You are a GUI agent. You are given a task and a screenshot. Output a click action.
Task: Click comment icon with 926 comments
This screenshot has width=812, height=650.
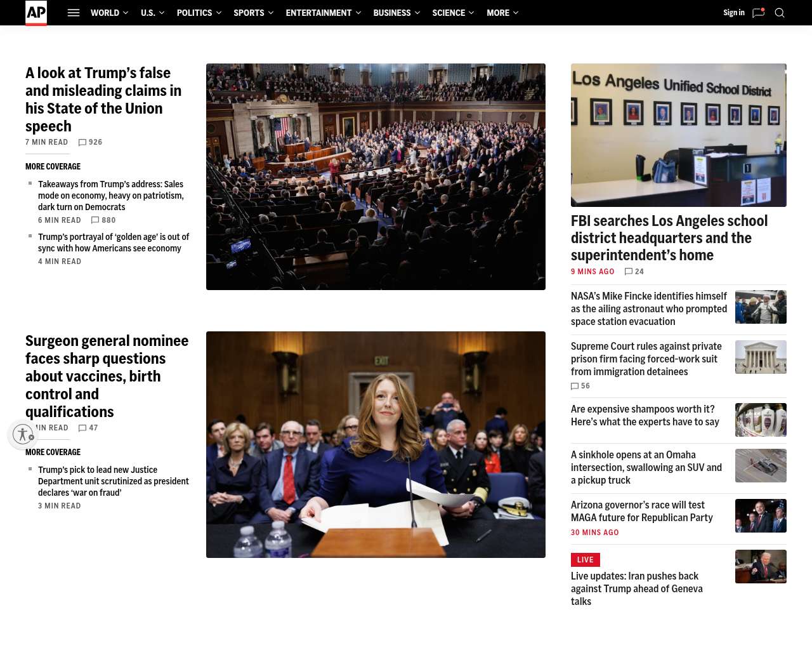tap(82, 143)
